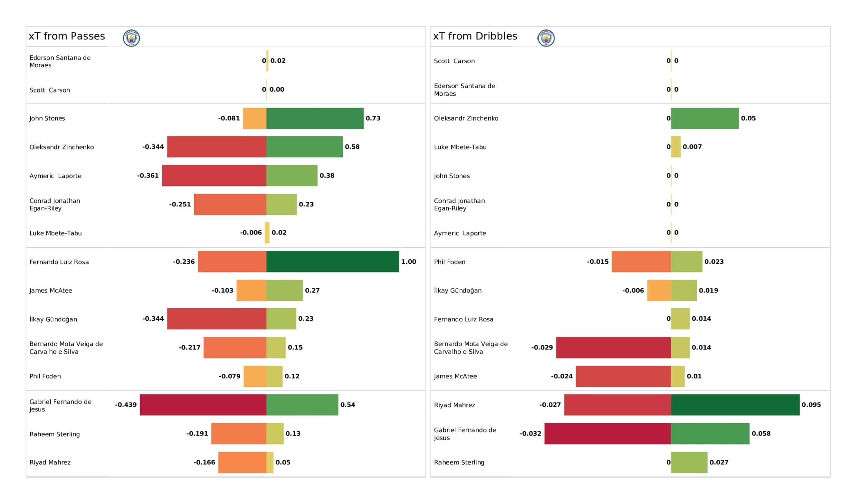Click John Stones's green 0.73 passes bar
Image resolution: width=859 pixels, height=504 pixels.
[315, 118]
